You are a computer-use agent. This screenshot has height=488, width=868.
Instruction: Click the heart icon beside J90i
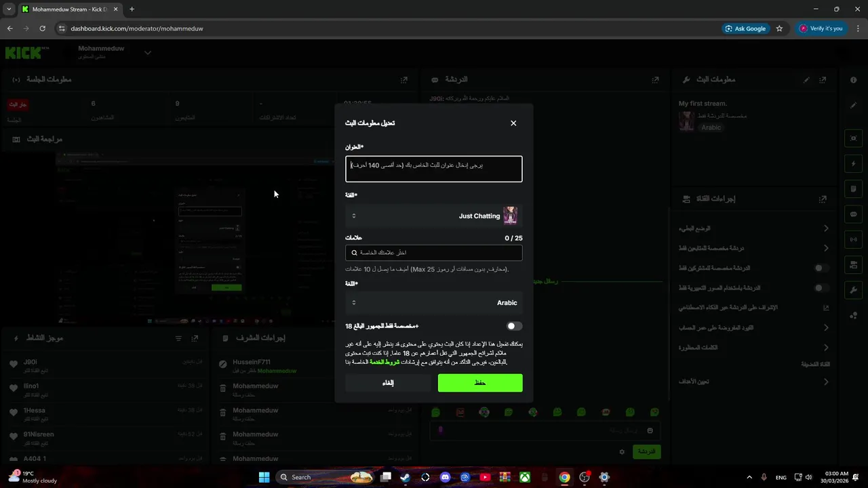(14, 365)
